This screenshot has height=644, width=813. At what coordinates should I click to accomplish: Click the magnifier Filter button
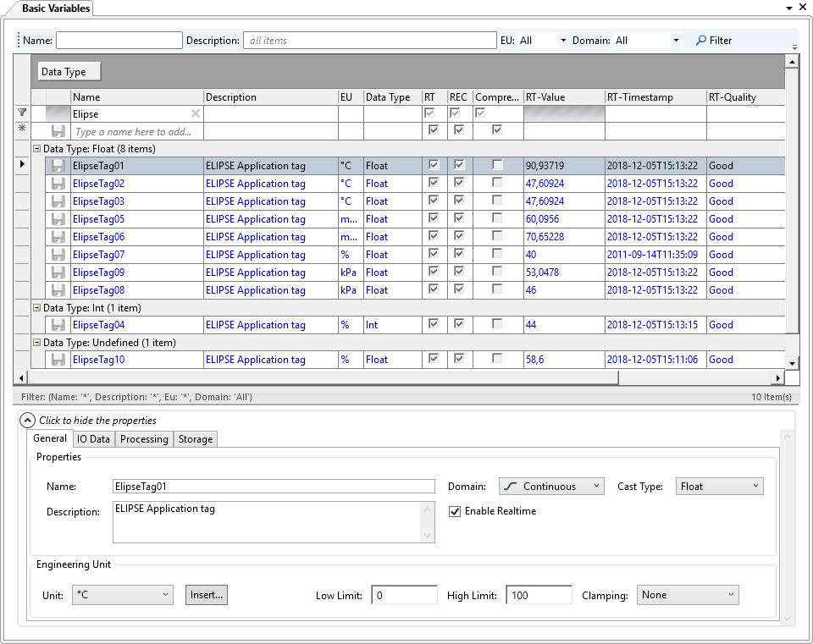coord(713,40)
